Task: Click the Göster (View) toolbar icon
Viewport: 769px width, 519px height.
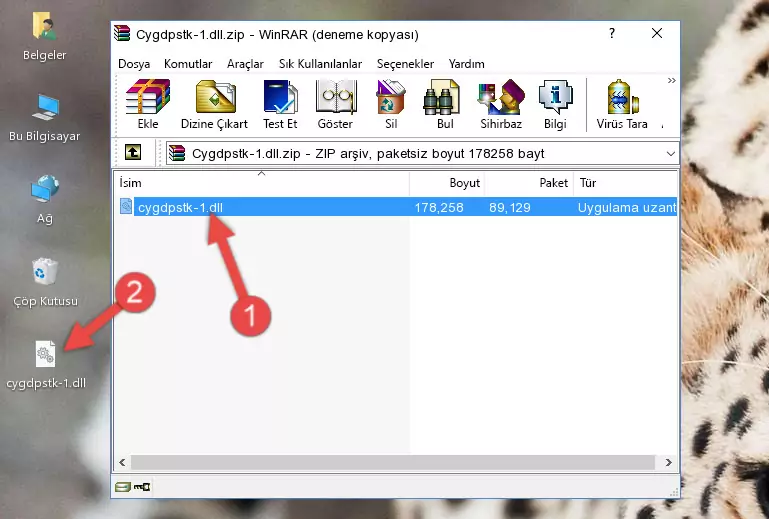Action: tap(335, 104)
